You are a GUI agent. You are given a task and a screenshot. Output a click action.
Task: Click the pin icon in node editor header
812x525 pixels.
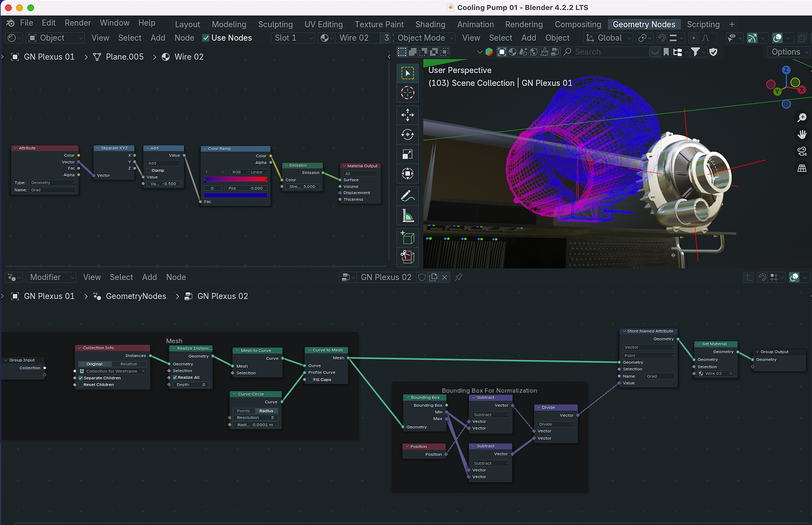point(458,277)
